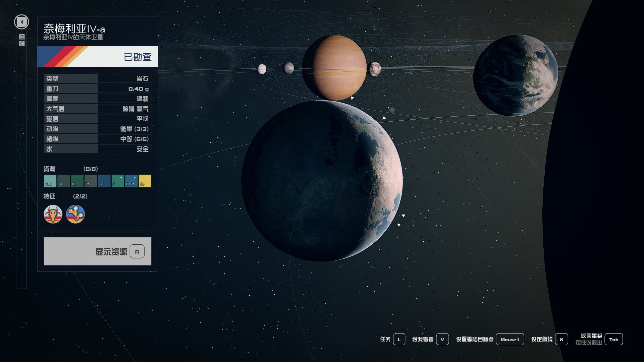
Task: Click the 类型 岩石 row
Action: click(x=98, y=78)
